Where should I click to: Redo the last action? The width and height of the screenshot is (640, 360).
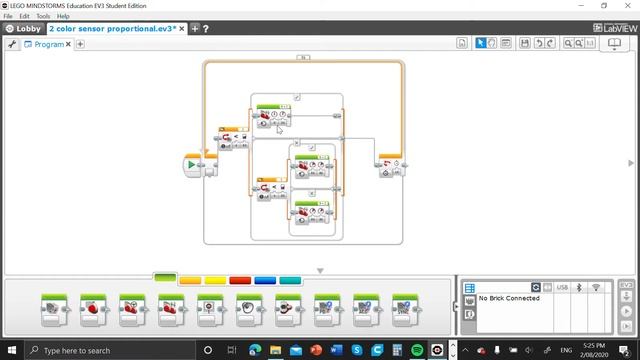550,43
